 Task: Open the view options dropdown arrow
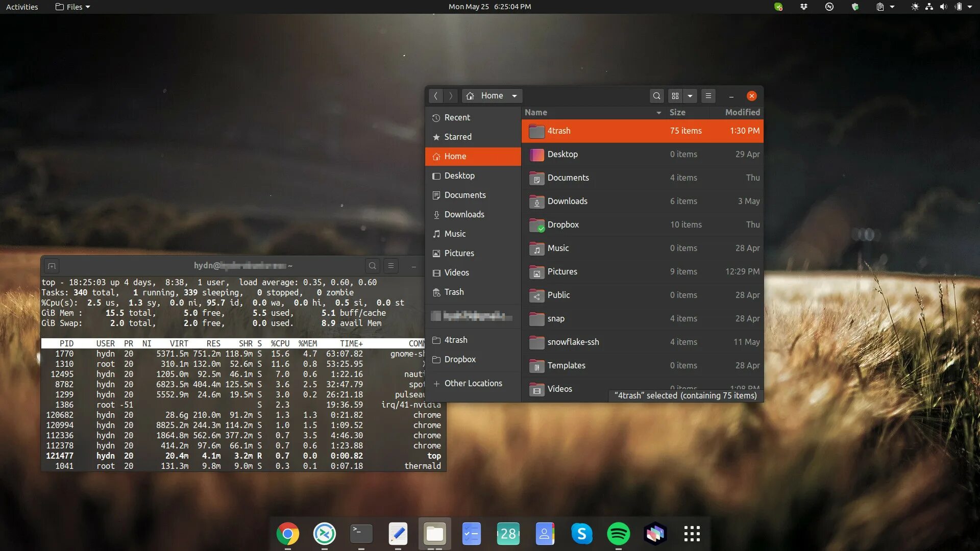690,96
